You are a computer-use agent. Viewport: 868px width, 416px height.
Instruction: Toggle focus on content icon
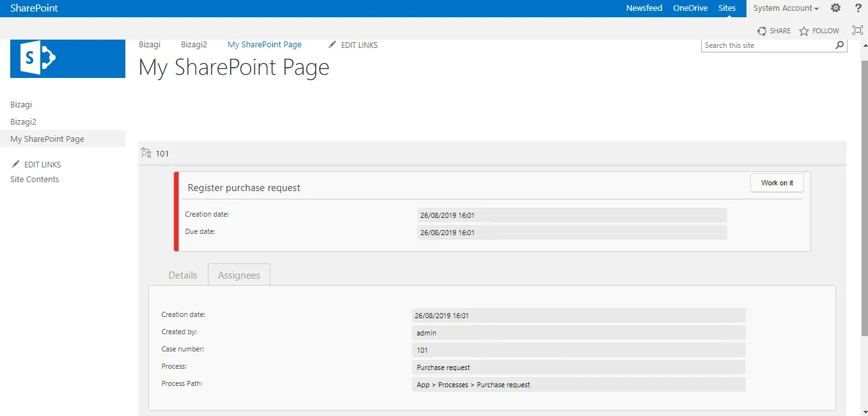858,30
